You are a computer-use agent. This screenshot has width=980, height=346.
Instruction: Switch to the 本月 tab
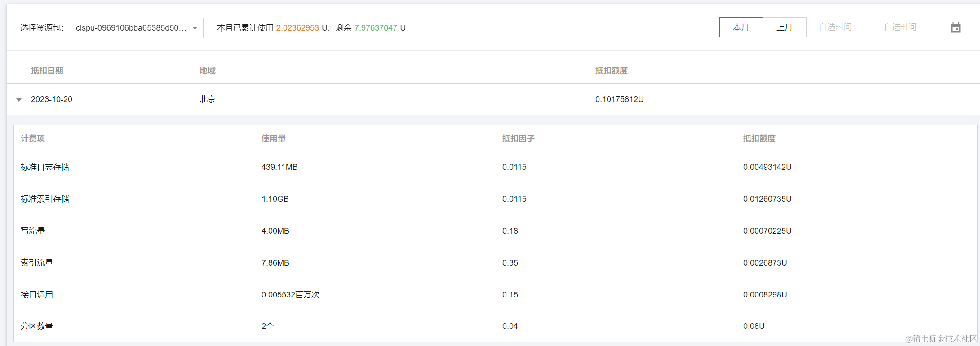[741, 27]
